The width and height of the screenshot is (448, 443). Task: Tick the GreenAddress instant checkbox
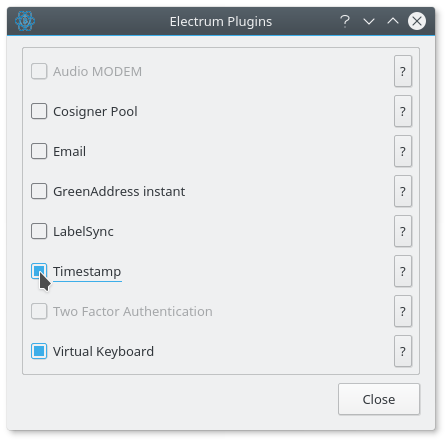point(39,191)
